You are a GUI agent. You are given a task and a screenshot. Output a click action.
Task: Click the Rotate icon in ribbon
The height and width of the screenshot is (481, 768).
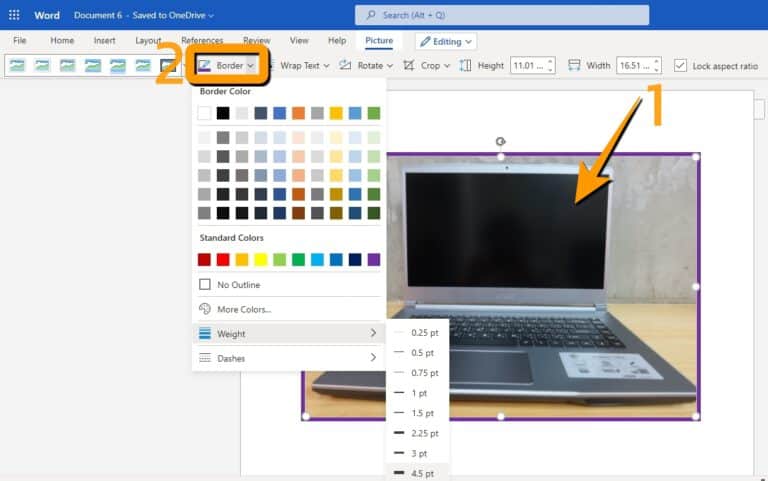click(x=345, y=65)
